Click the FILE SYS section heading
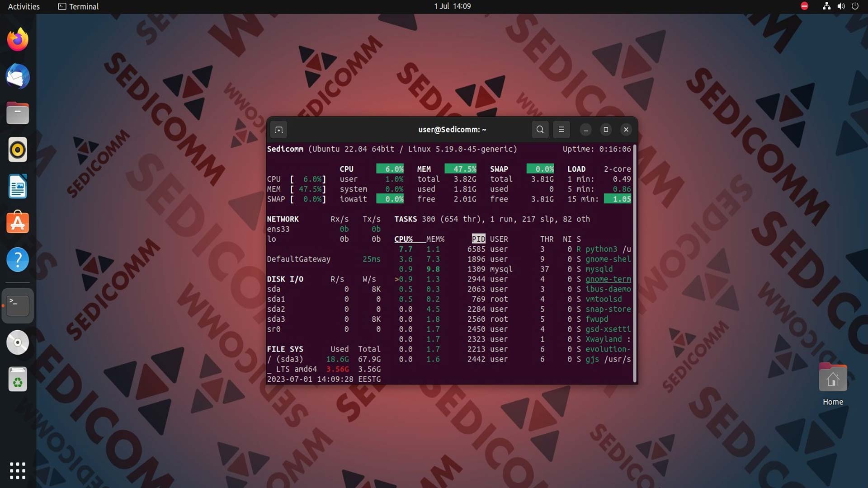Viewport: 868px width, 488px height. click(x=285, y=349)
